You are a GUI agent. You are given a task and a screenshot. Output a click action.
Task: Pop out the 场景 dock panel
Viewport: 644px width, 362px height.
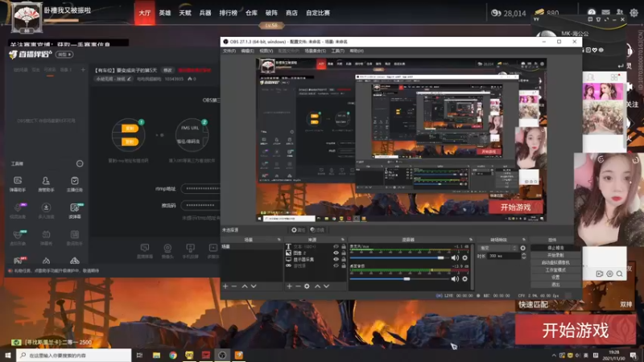click(279, 240)
